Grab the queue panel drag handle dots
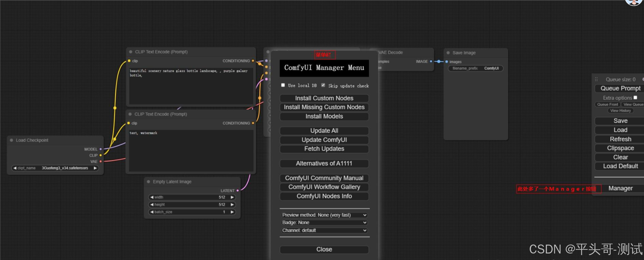The height and width of the screenshot is (260, 644). click(x=596, y=79)
